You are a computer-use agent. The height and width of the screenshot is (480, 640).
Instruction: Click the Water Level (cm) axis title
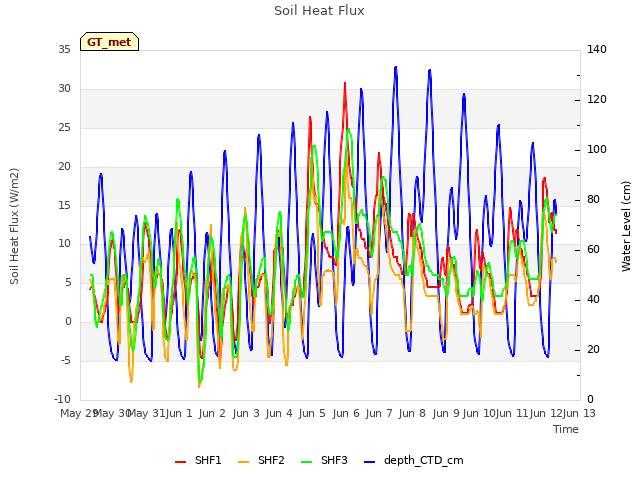click(626, 227)
